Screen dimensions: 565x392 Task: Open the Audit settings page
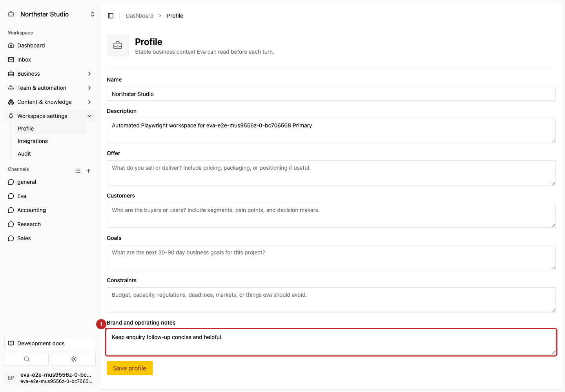click(50, 154)
